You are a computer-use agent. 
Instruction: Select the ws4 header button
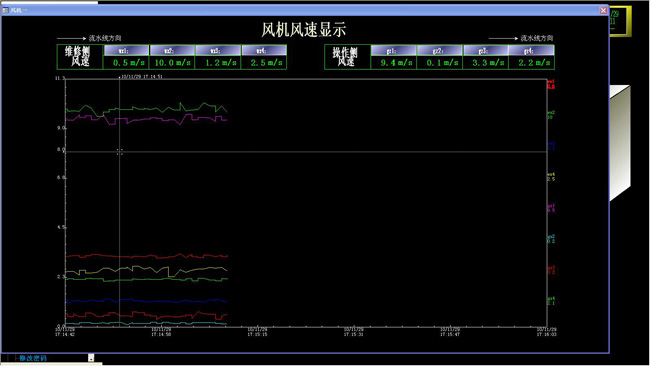pos(264,51)
